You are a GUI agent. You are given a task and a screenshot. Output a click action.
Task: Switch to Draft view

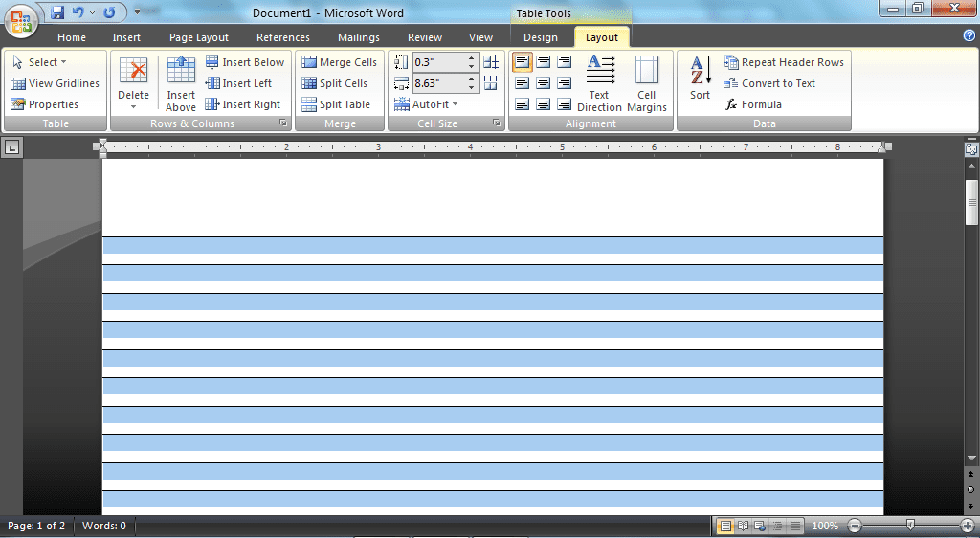pyautogui.click(x=795, y=526)
